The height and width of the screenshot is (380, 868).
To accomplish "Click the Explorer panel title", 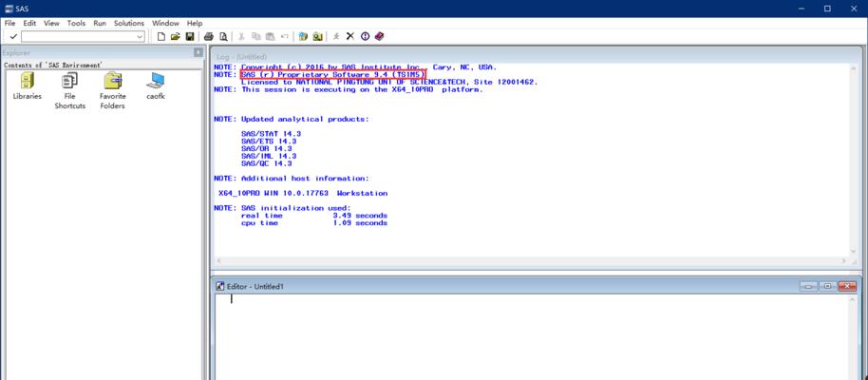I will point(16,53).
